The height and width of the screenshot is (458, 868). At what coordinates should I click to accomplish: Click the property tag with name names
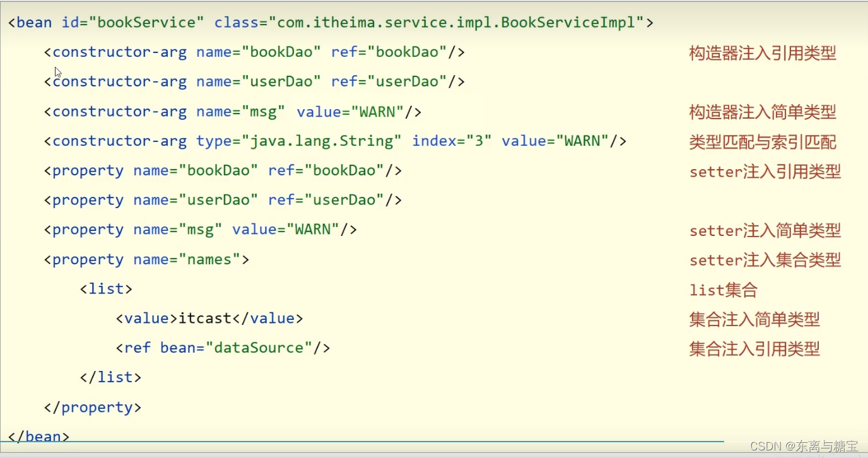tap(146, 259)
